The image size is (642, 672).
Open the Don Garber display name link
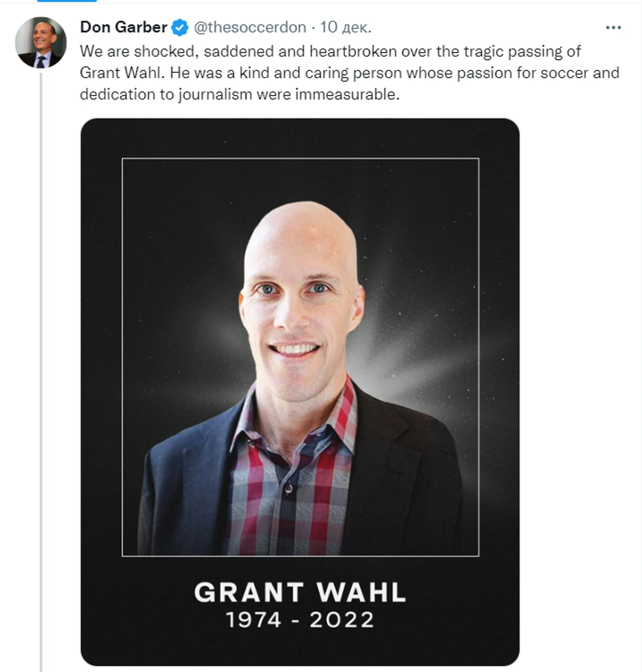(x=123, y=27)
